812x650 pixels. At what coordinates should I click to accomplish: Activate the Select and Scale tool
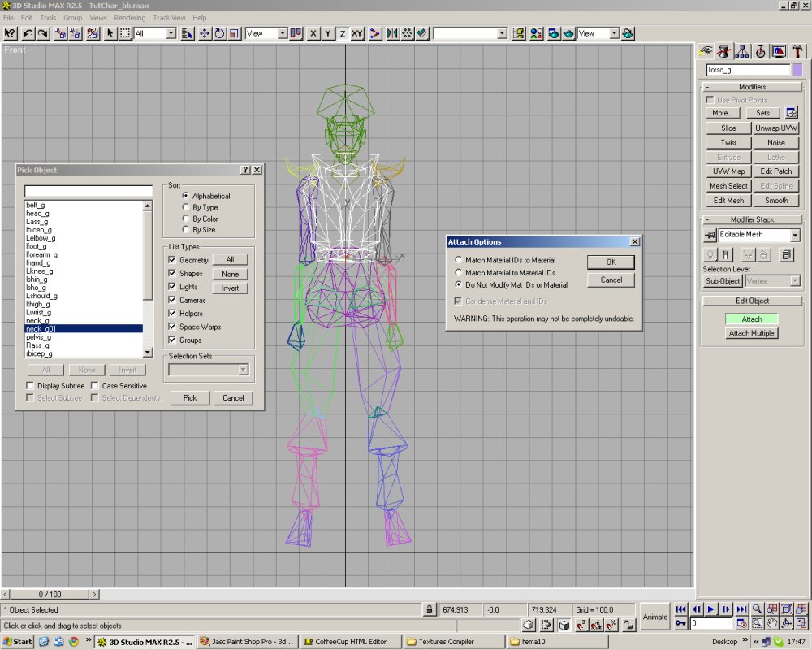click(235, 33)
